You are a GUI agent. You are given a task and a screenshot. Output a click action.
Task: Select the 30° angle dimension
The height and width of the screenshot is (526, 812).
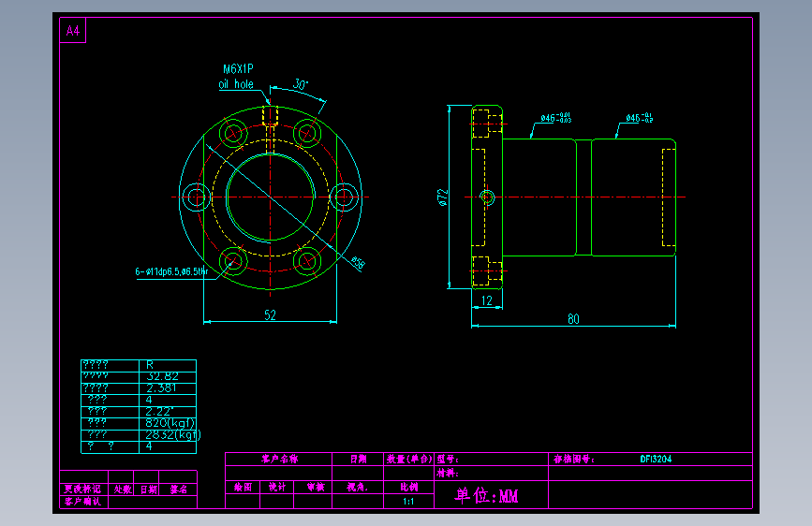tap(301, 84)
